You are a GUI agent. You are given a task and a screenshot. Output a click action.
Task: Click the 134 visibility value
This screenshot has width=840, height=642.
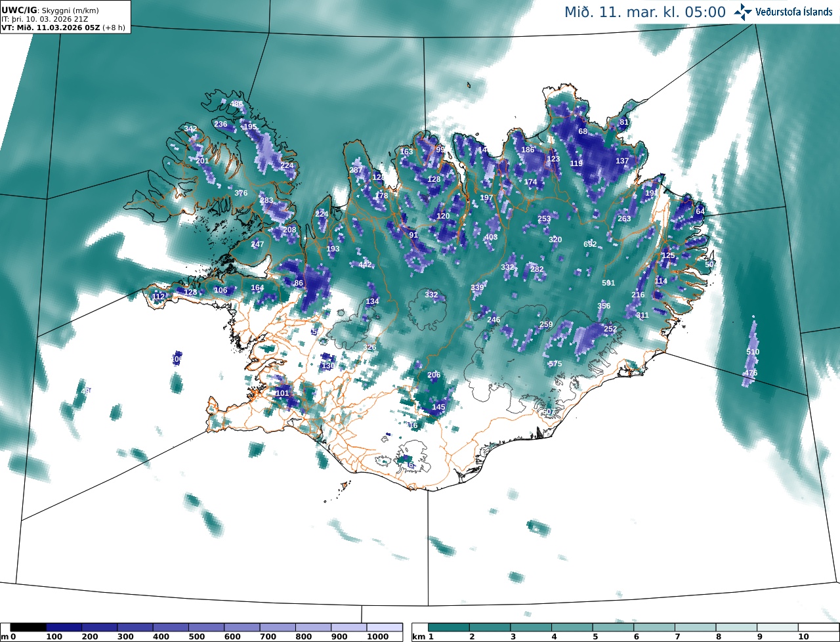click(x=372, y=301)
